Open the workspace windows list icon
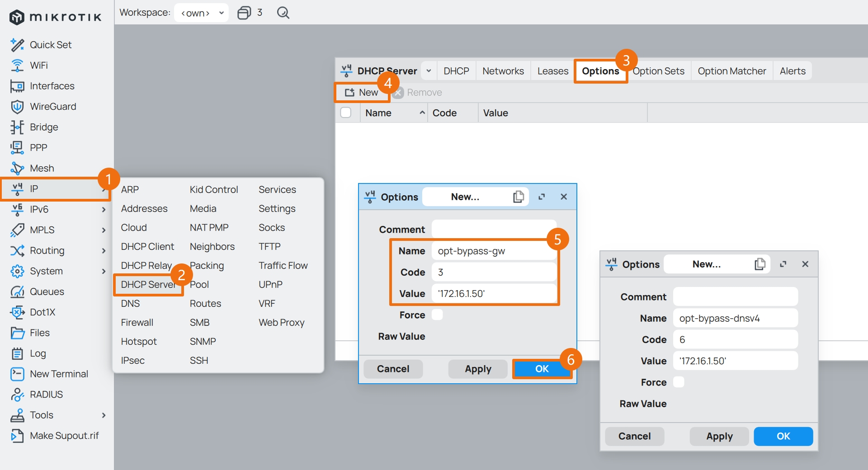 click(x=244, y=13)
